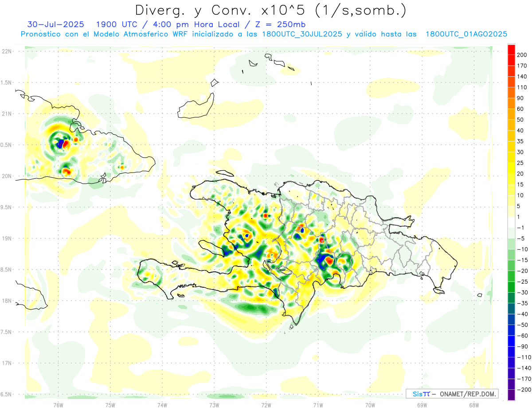Click the "1.5N" latitude label
The height and width of the screenshot is (411, 532).
tap(6, 82)
